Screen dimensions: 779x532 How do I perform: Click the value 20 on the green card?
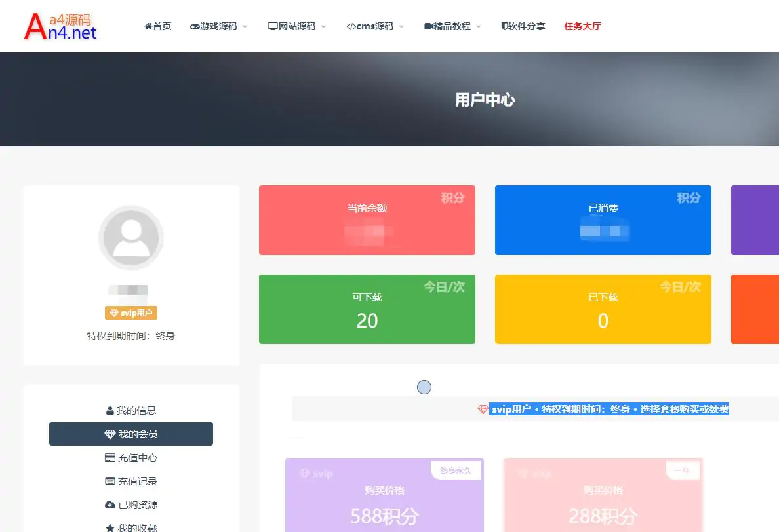click(x=367, y=321)
